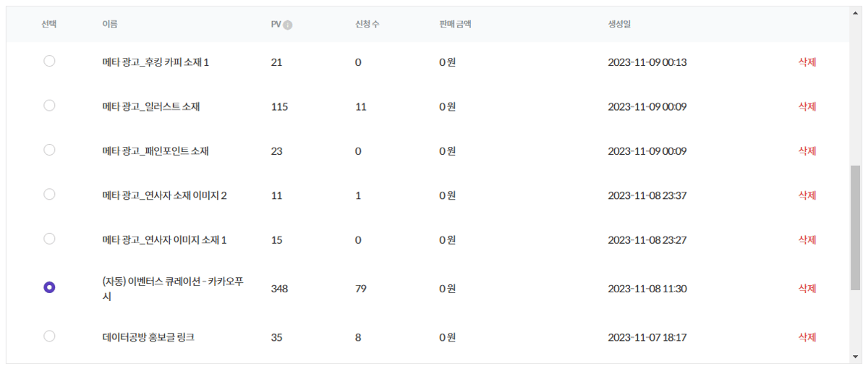Select radio for 데이터공방 홍보글 링크
The width and height of the screenshot is (868, 369).
pos(49,336)
